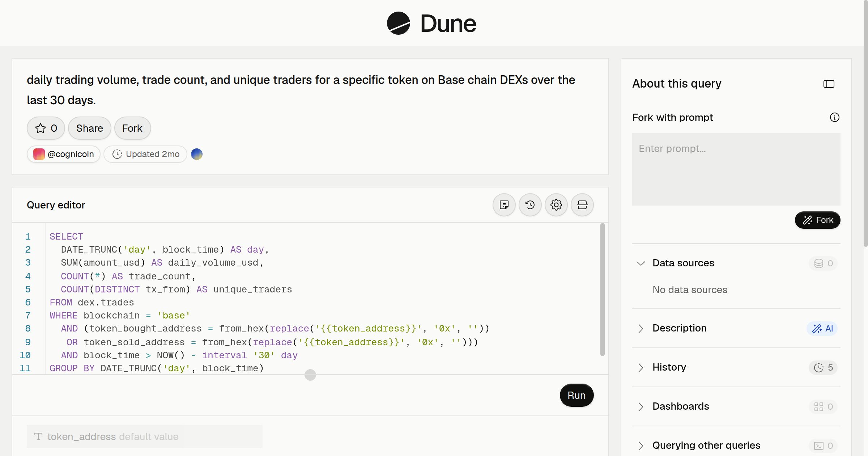Collapse the About this query sidebar
Image resolution: width=868 pixels, height=456 pixels.
click(x=829, y=84)
